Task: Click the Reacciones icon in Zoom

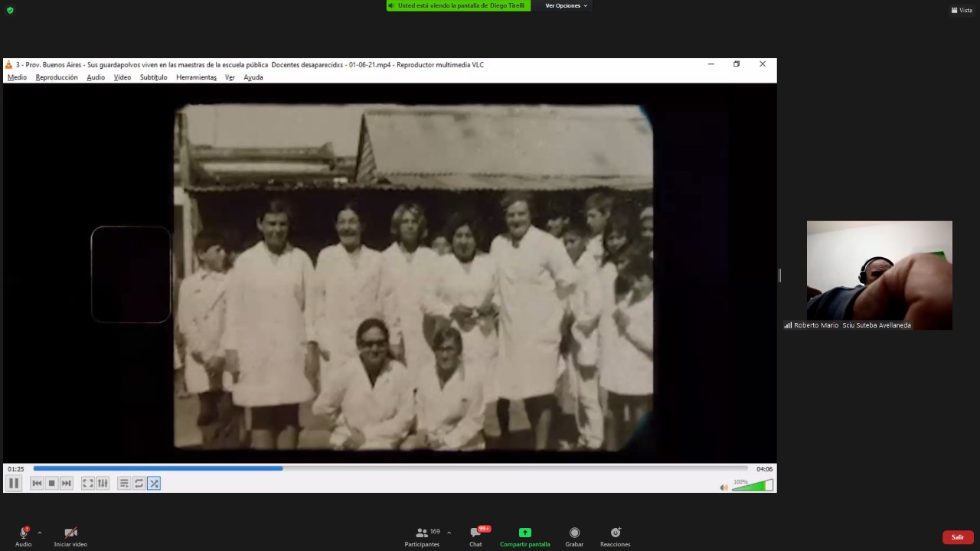Action: 615,536
